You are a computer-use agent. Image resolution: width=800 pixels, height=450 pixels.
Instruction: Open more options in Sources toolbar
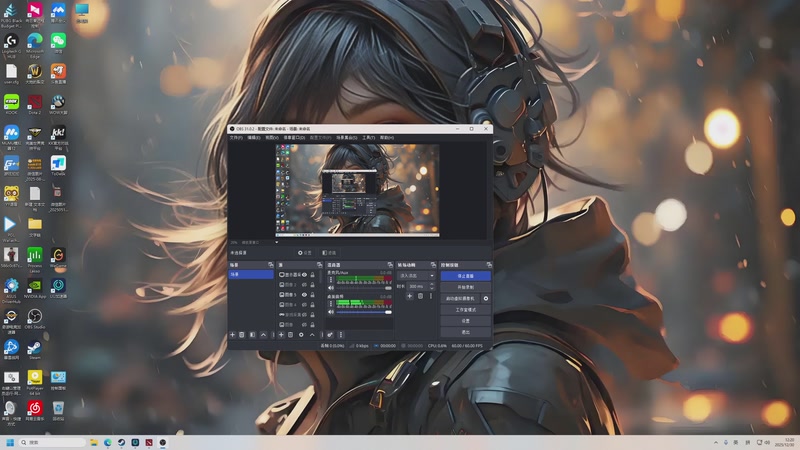pyautogui.click(x=322, y=335)
